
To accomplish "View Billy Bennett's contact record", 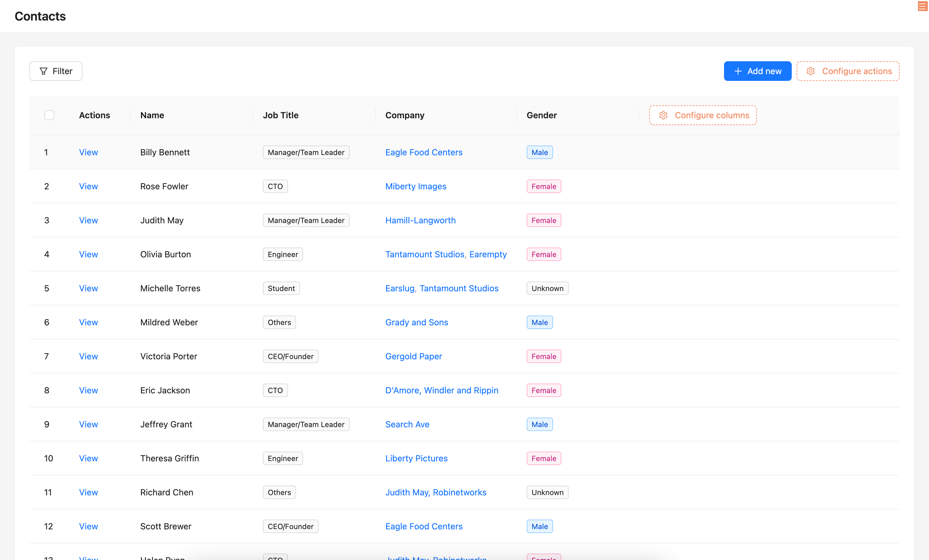I will (x=88, y=152).
